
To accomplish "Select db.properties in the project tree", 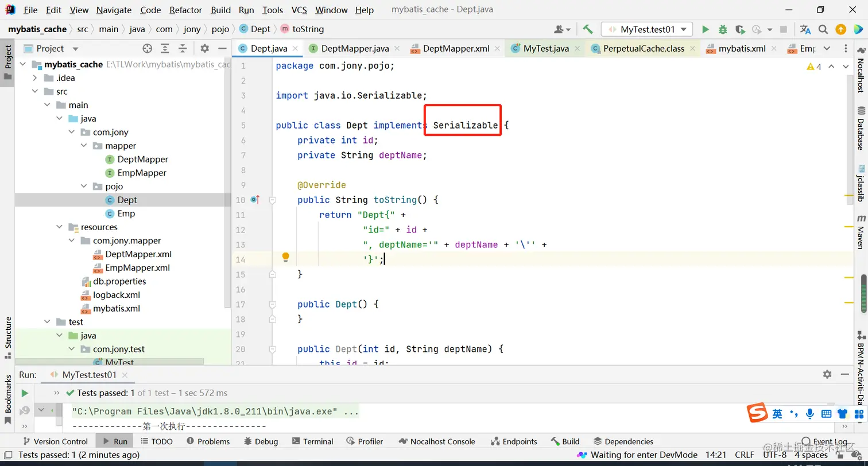I will [x=119, y=281].
